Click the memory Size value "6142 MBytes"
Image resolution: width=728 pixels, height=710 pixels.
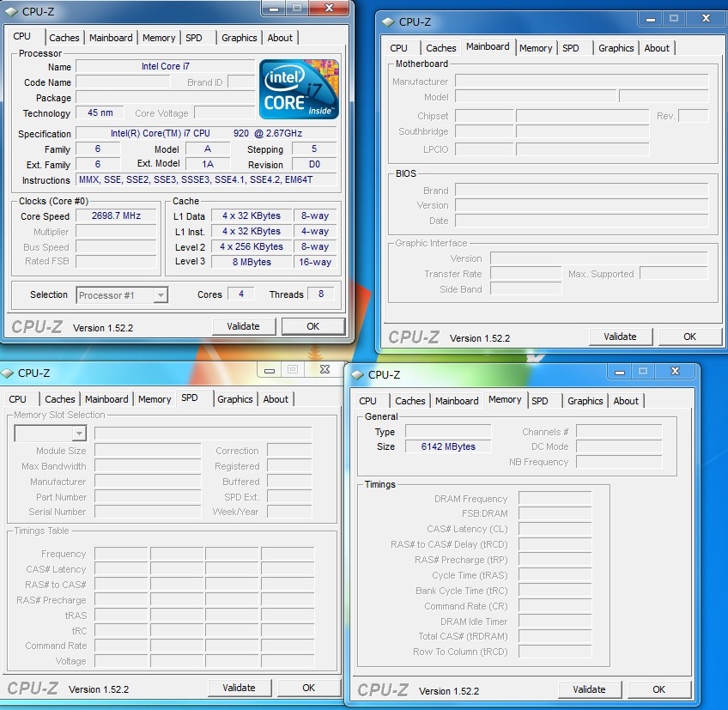click(x=448, y=446)
